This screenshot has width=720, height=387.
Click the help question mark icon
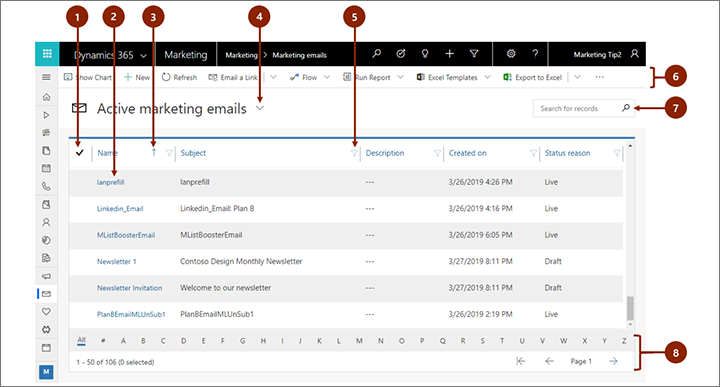tap(535, 54)
